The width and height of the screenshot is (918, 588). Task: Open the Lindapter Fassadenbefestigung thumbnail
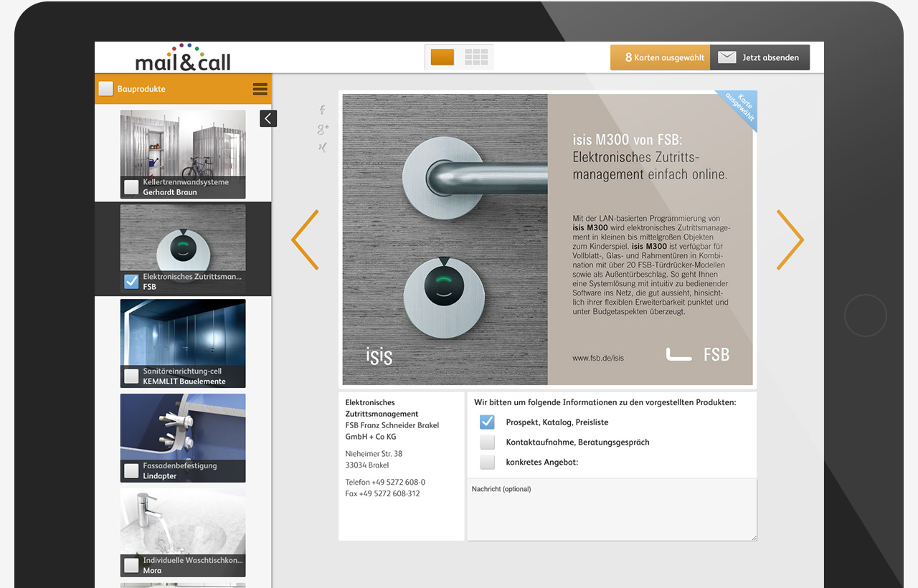183,438
